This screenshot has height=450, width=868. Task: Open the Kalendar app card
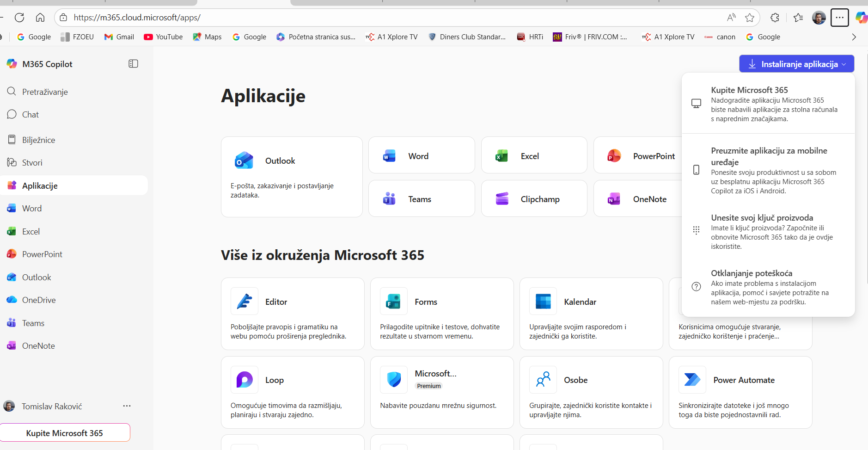[x=591, y=314]
